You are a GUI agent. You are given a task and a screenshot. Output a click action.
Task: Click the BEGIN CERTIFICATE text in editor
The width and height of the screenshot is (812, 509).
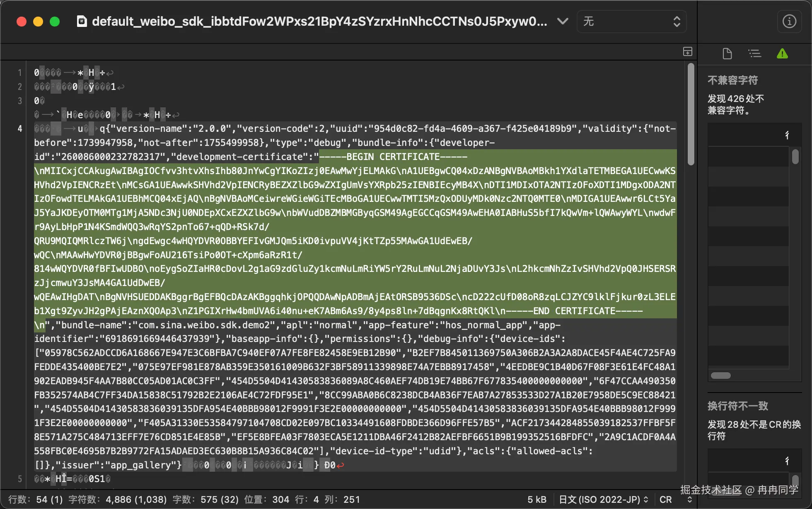click(x=393, y=157)
